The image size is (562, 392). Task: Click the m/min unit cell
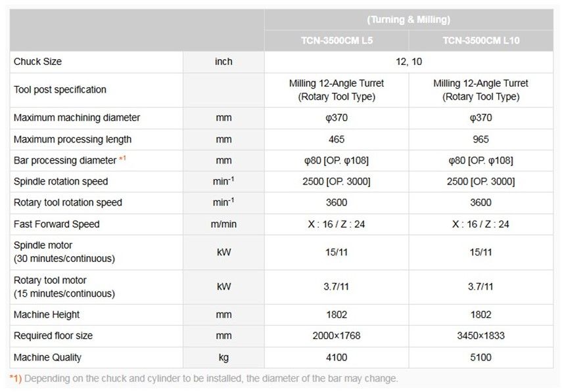[223, 224]
